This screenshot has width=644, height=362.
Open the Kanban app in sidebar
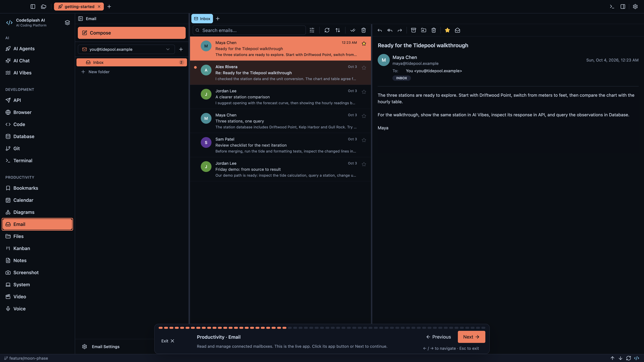pyautogui.click(x=38, y=248)
